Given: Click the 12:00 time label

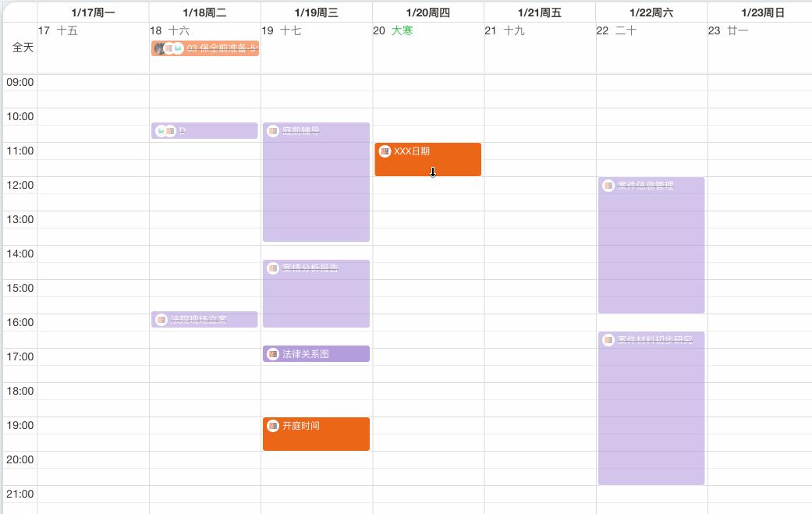Looking at the screenshot, I should pyautogui.click(x=20, y=185).
